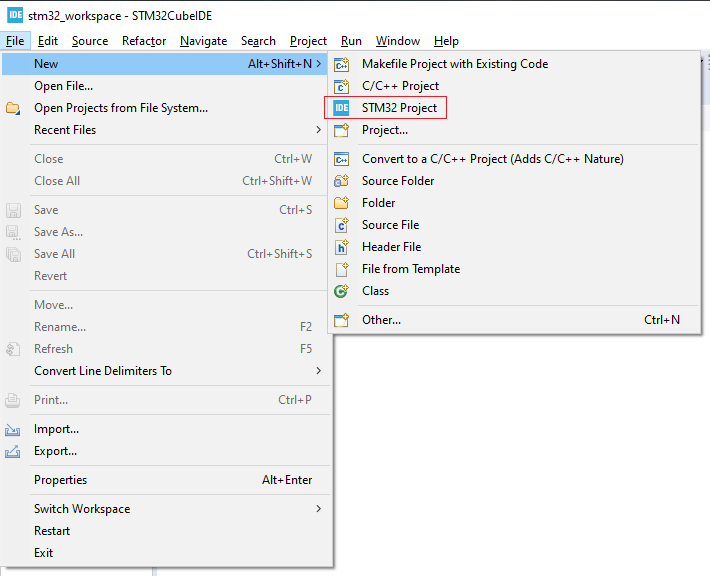Image resolution: width=710 pixels, height=576 pixels.
Task: Select Source File entry
Action: click(x=514, y=225)
